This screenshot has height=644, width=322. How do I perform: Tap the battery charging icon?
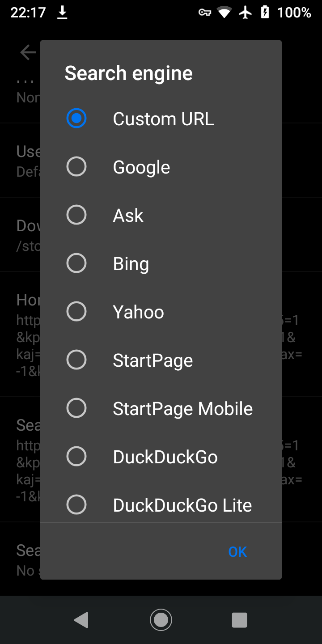click(x=265, y=13)
